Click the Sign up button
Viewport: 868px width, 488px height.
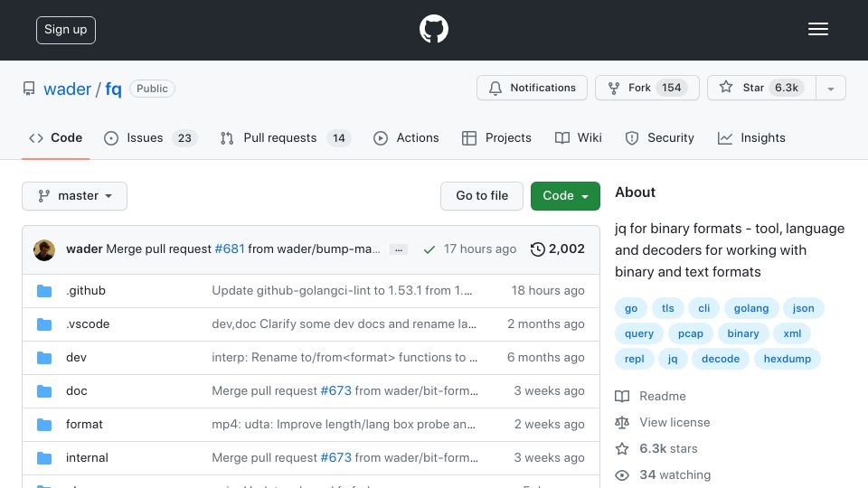click(66, 30)
